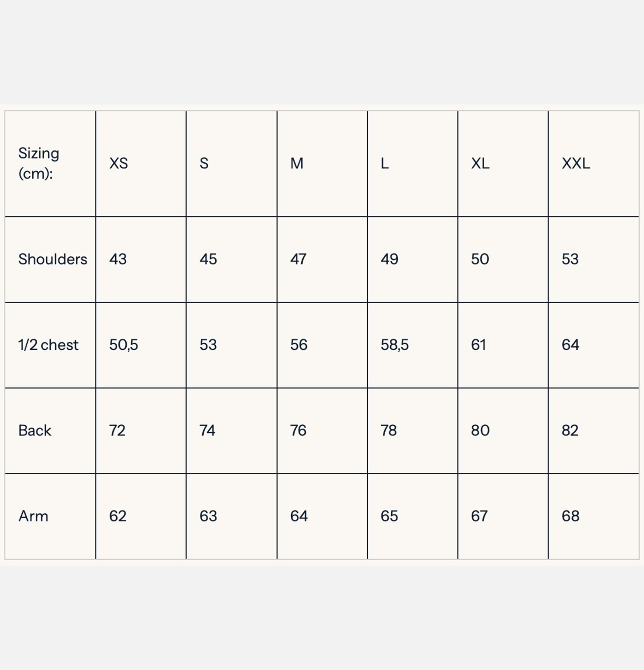Click Shoulders value 50 for XL
644x670 pixels.
[480, 259]
